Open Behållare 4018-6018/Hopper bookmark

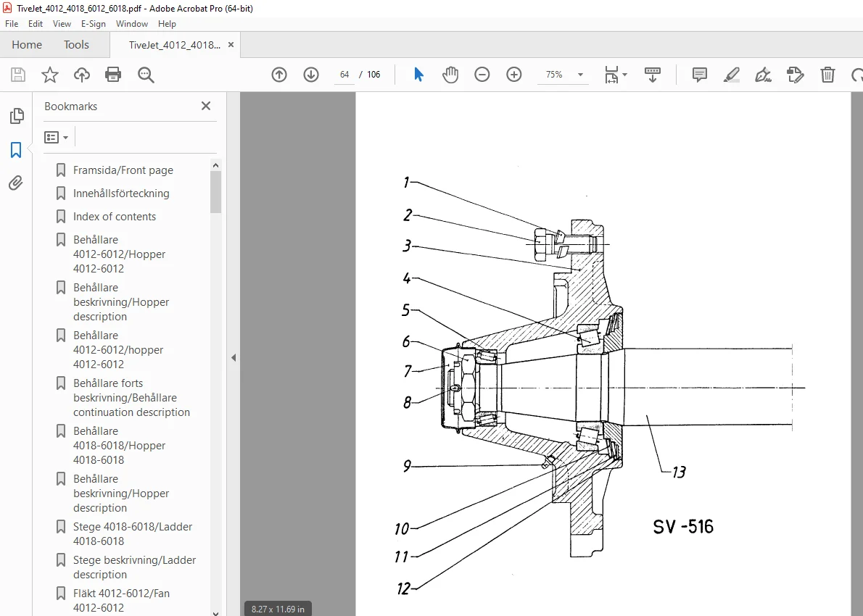pos(120,446)
